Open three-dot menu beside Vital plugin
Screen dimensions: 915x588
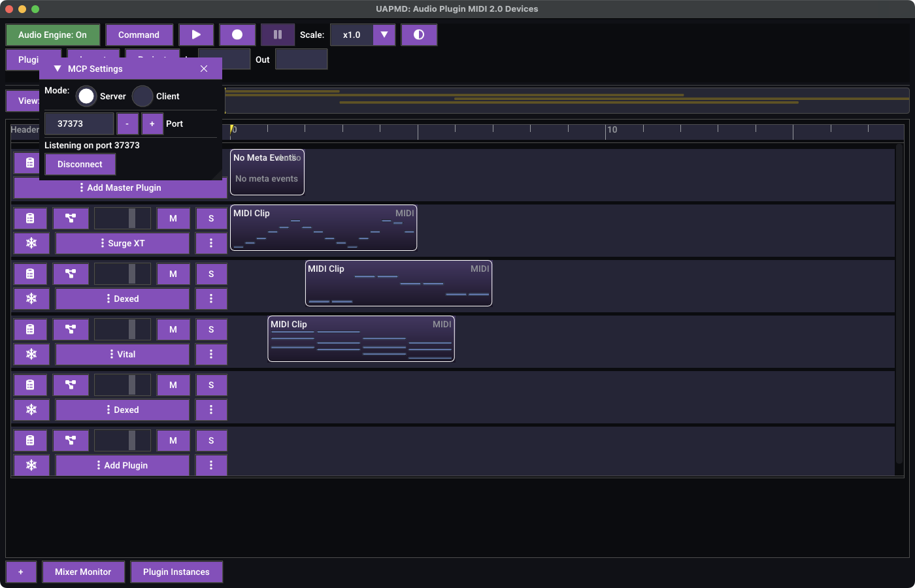click(x=211, y=354)
